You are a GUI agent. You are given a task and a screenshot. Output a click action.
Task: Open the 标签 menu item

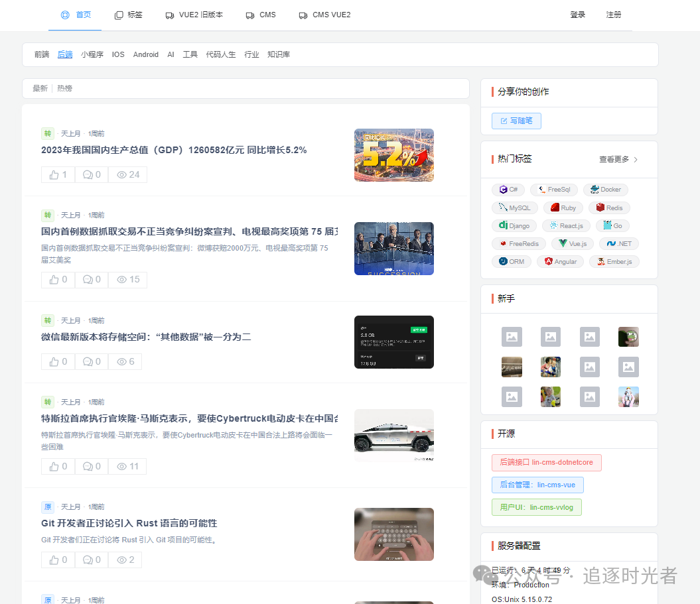(x=133, y=14)
